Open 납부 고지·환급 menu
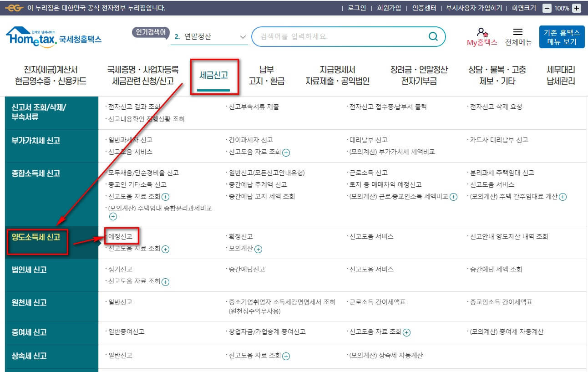 267,76
